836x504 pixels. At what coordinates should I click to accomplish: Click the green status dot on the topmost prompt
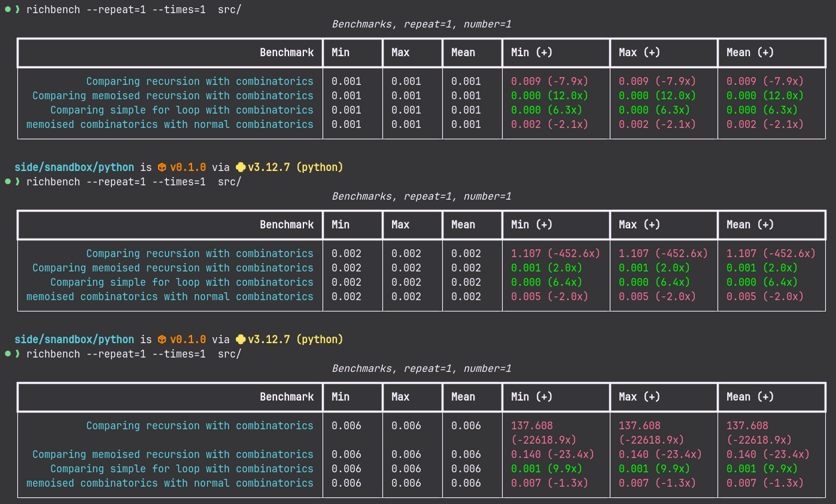pos(8,9)
